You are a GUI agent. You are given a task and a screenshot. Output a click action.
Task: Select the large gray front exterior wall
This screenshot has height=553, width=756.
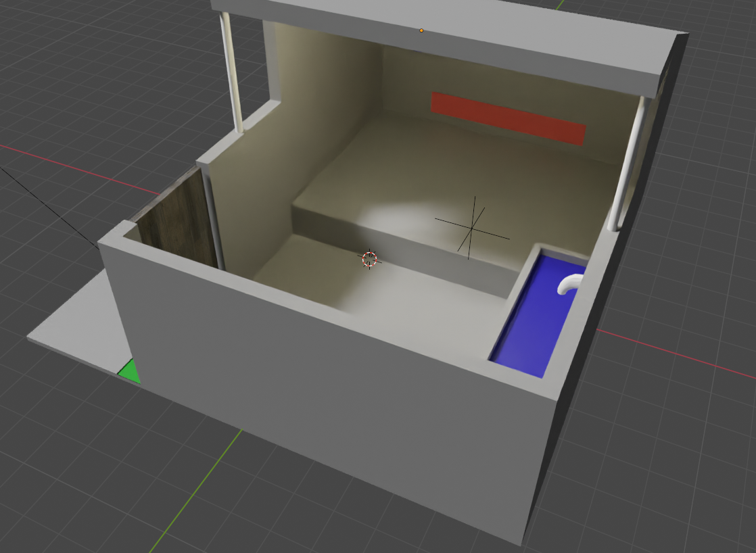[328, 386]
